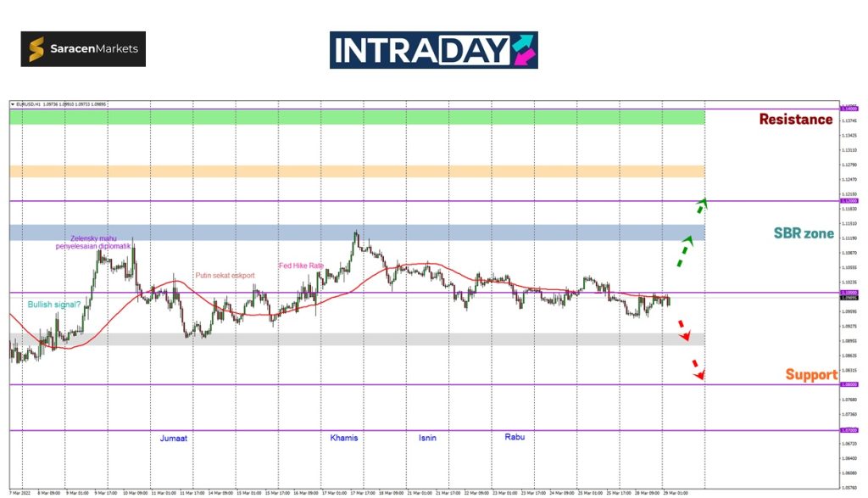Click the Khamis day label
This screenshot has height=498, width=868.
pyautogui.click(x=344, y=438)
